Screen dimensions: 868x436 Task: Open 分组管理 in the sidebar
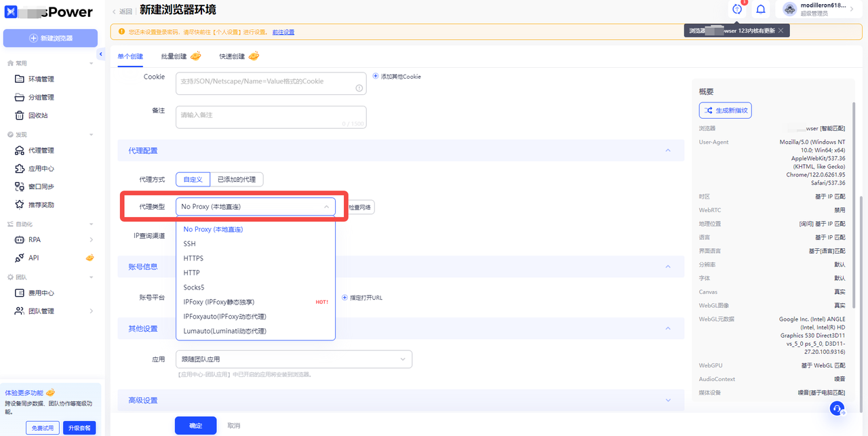pos(41,97)
